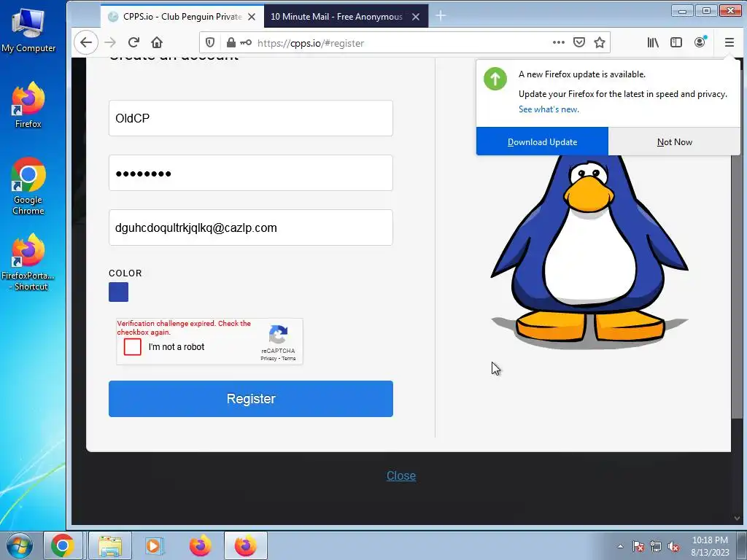Open reCAPTCHA Terms link
The height and width of the screenshot is (560, 747).
point(289,359)
